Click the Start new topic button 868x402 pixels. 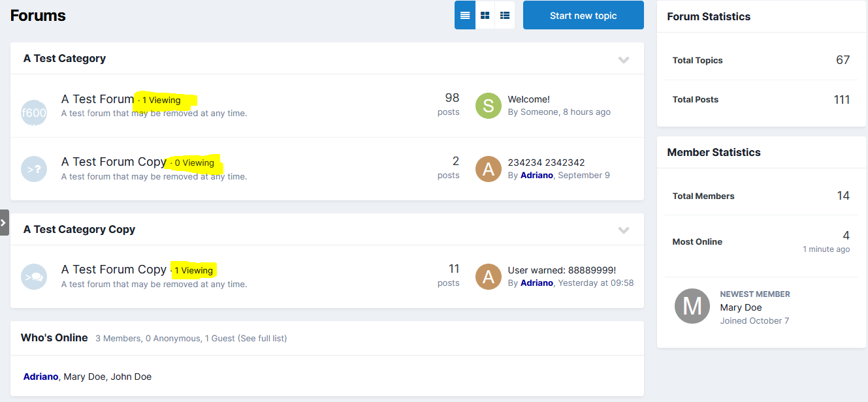point(583,16)
